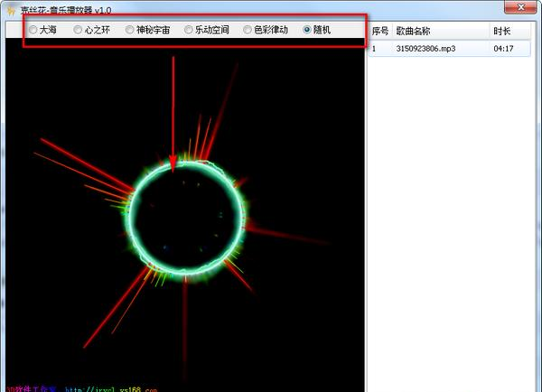Click the star app icon in title bar
This screenshot has height=392, width=542.
(x=11, y=10)
